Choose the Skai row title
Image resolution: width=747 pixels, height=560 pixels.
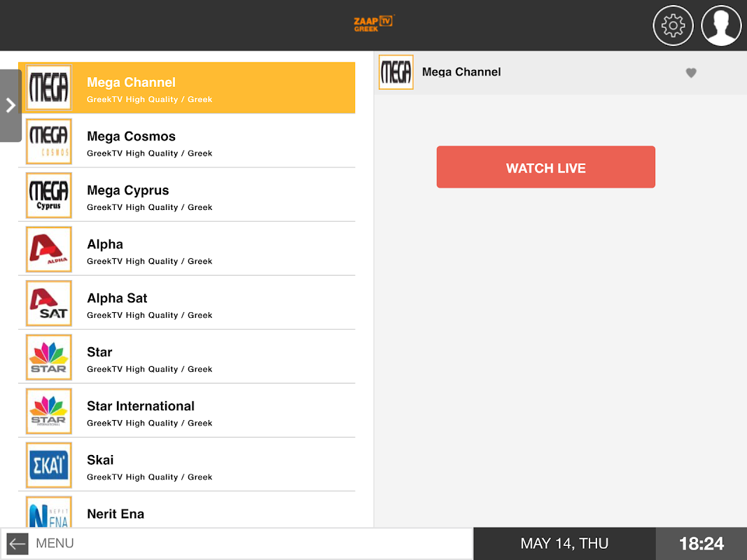pos(100,460)
